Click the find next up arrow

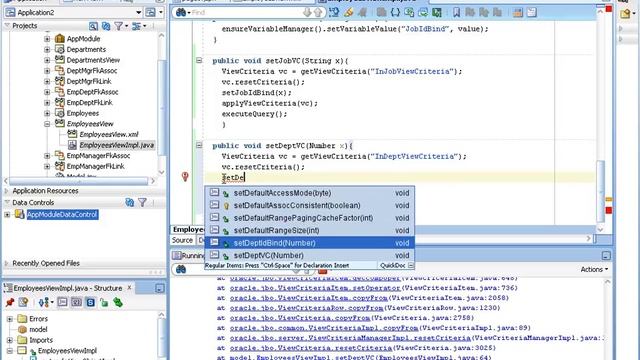(x=318, y=13)
